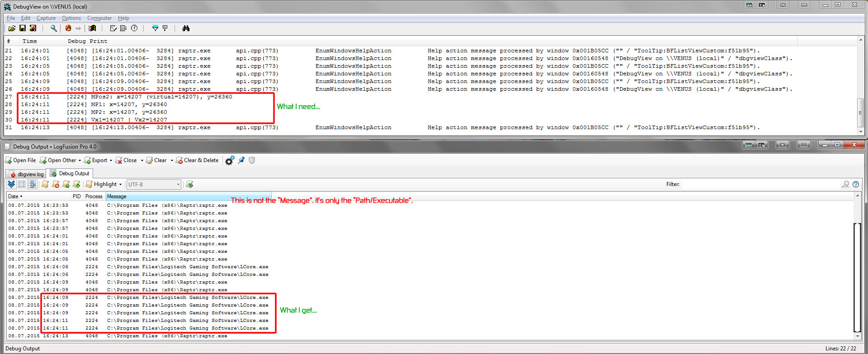Image resolution: width=868 pixels, height=354 pixels.
Task: Expand the Export dropdown arrow
Action: coord(111,161)
